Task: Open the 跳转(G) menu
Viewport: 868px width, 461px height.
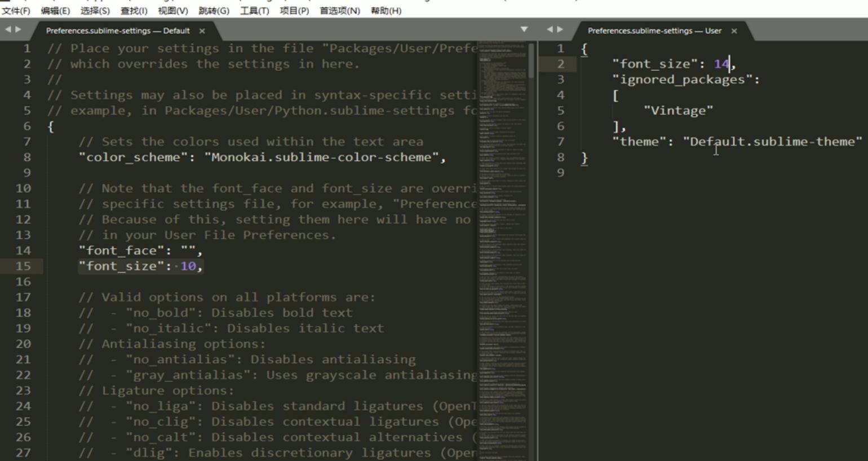Action: coord(214,11)
